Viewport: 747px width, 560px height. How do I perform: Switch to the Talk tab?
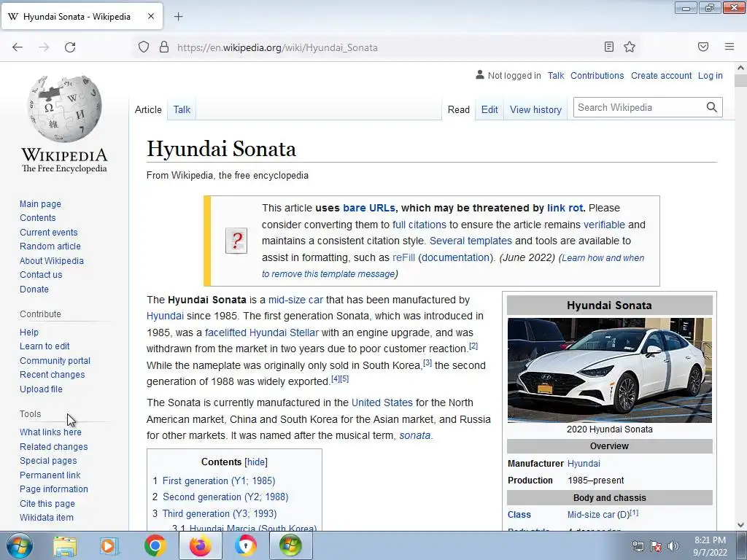pos(182,109)
